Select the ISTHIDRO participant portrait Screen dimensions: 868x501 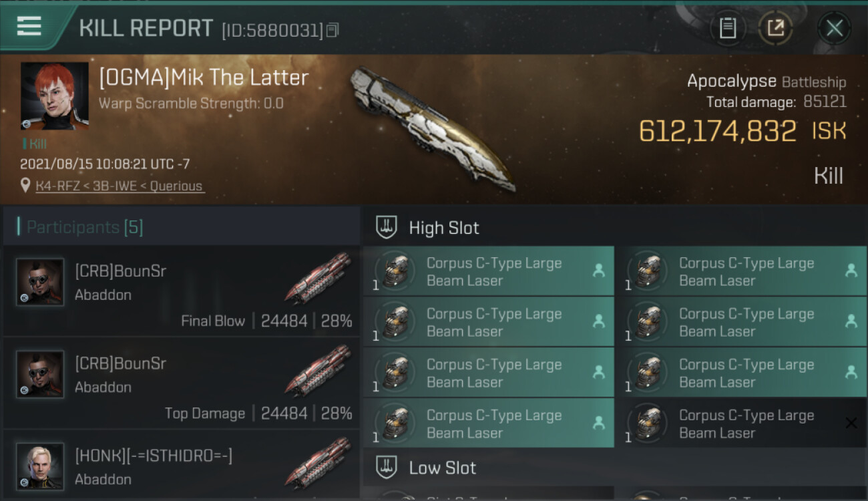pos(40,466)
